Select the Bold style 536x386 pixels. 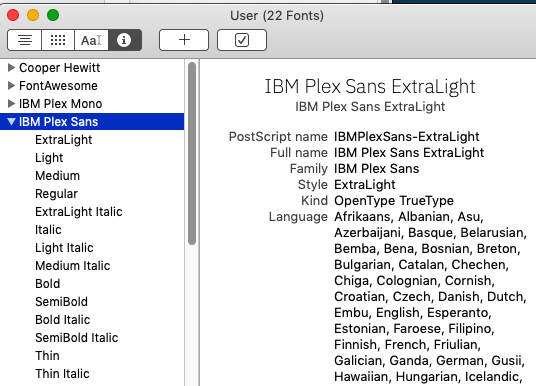pos(48,284)
